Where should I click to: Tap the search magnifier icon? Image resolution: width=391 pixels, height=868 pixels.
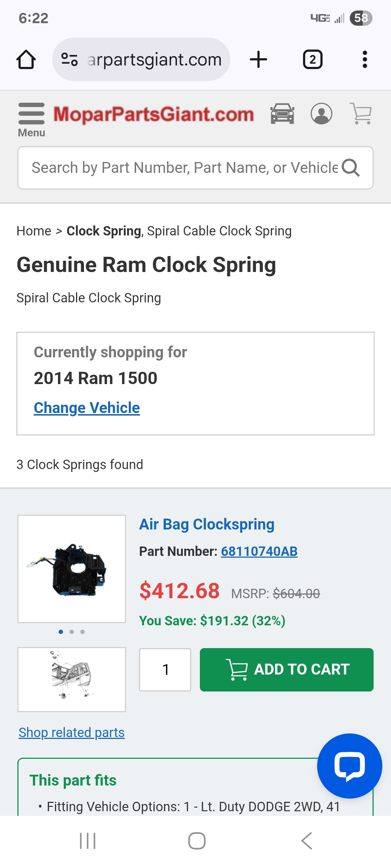tap(350, 167)
